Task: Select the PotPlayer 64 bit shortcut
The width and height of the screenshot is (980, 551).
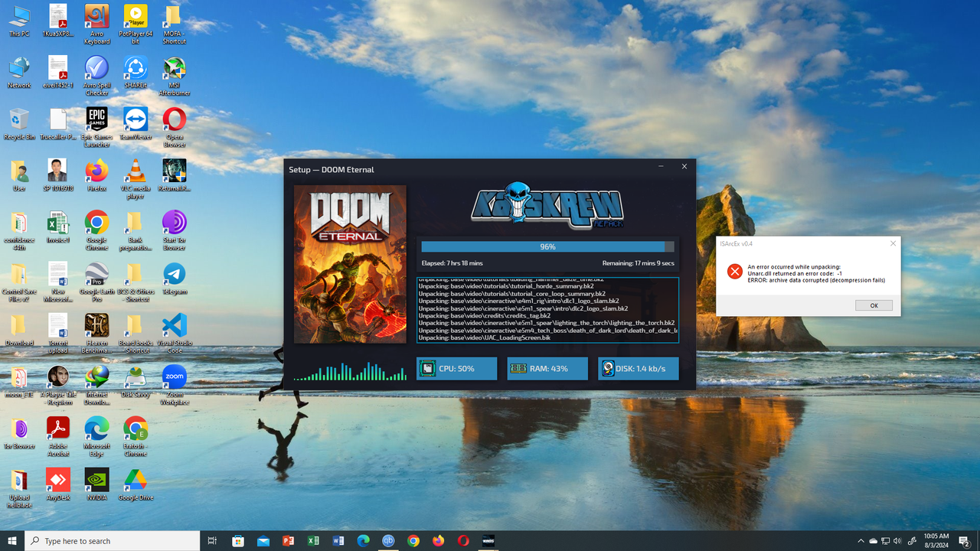Action: (136, 24)
